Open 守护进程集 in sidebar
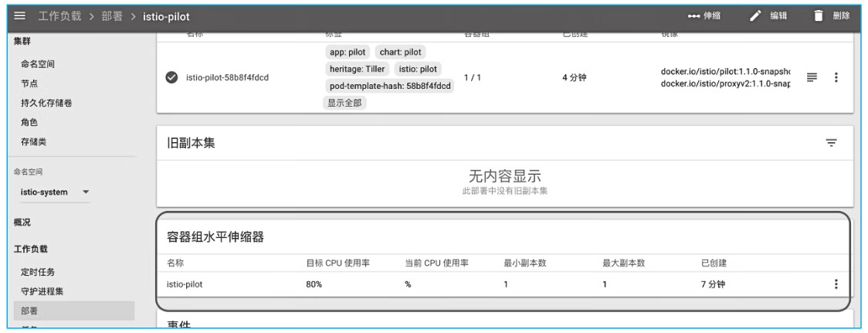 42,291
